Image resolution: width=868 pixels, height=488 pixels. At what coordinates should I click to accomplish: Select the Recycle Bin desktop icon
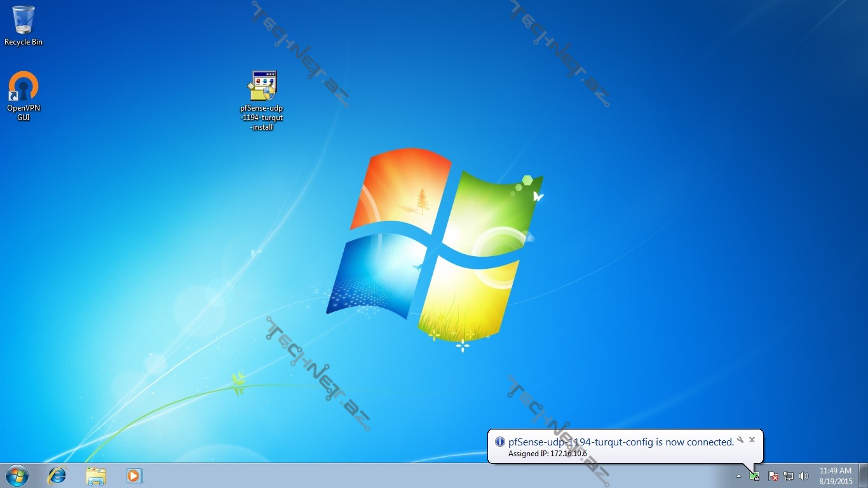24,25
